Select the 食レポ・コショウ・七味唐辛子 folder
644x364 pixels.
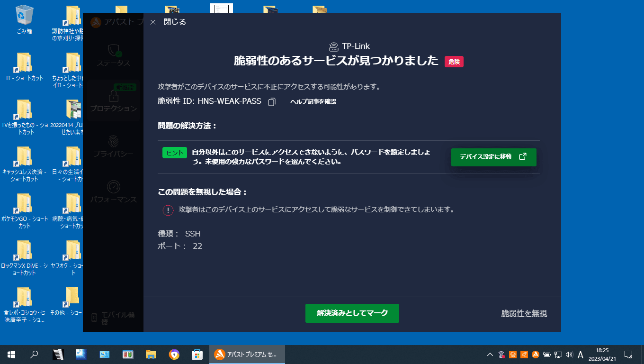25,305
